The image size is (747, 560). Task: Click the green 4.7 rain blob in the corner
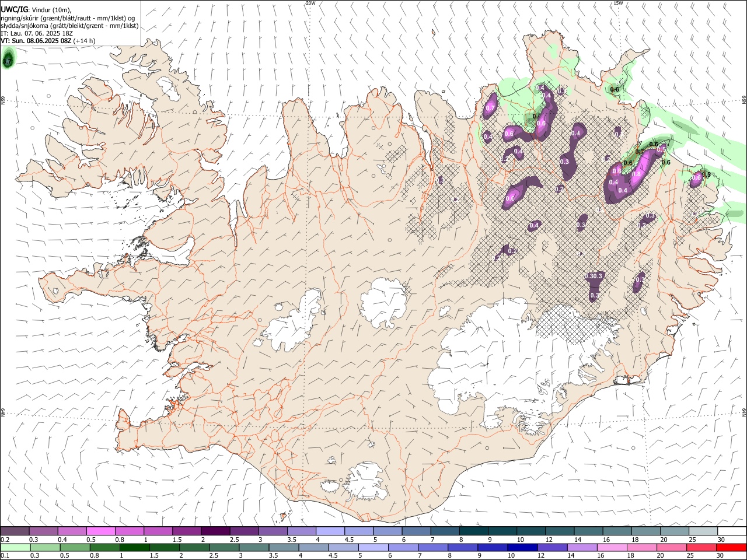(8, 59)
